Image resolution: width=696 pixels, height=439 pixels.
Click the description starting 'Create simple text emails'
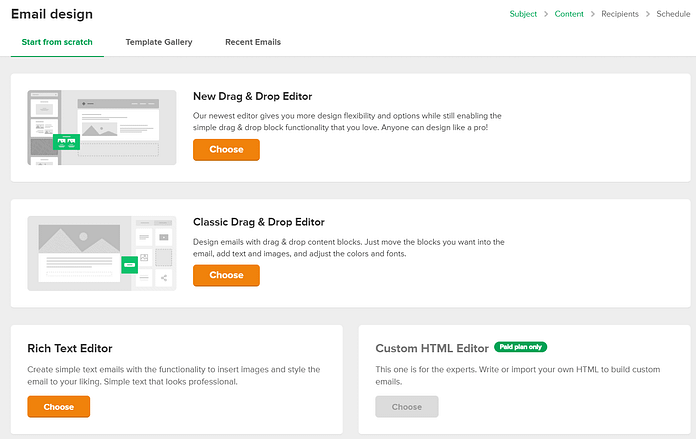(174, 376)
